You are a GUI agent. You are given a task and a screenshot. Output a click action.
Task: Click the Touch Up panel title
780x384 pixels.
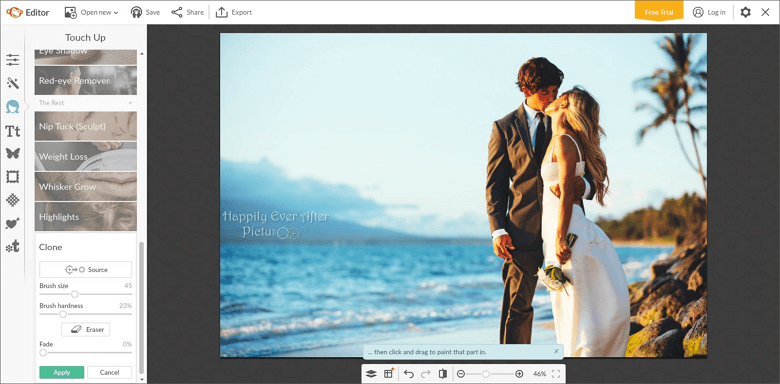tap(86, 37)
